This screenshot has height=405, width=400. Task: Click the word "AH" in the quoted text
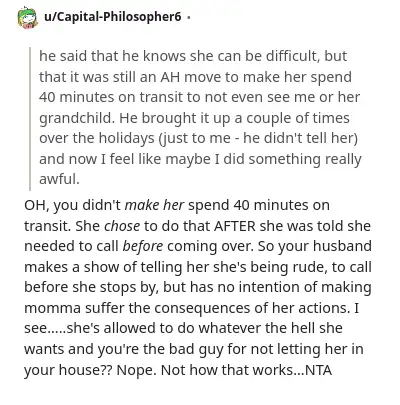pyautogui.click(x=170, y=77)
